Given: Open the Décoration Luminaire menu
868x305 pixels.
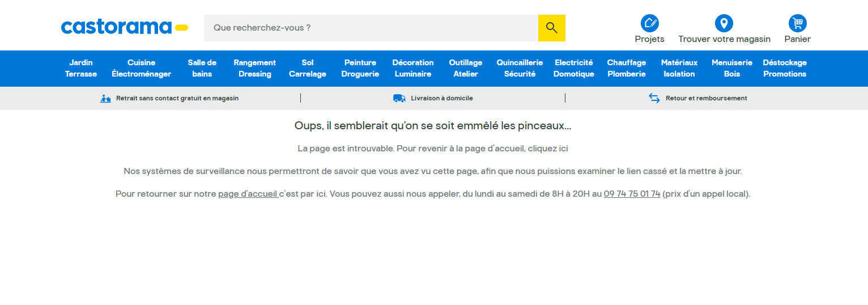Looking at the screenshot, I should tap(413, 68).
